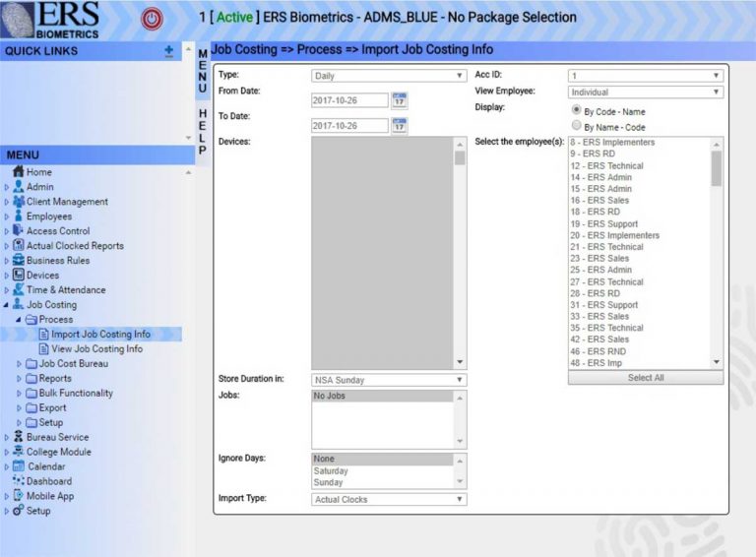The image size is (756, 557).
Task: Click the Business Rules briefcase icon
Action: point(19,260)
